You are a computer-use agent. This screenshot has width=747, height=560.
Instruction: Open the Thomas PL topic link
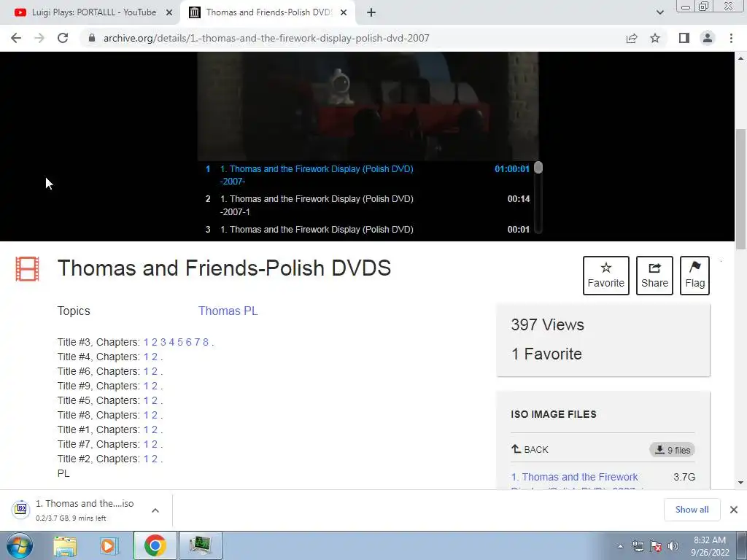pos(228,311)
